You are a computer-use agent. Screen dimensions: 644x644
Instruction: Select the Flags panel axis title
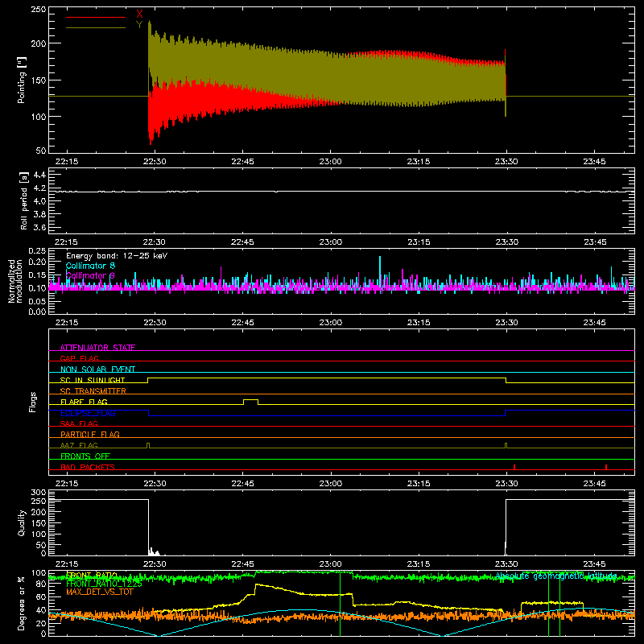(x=32, y=402)
